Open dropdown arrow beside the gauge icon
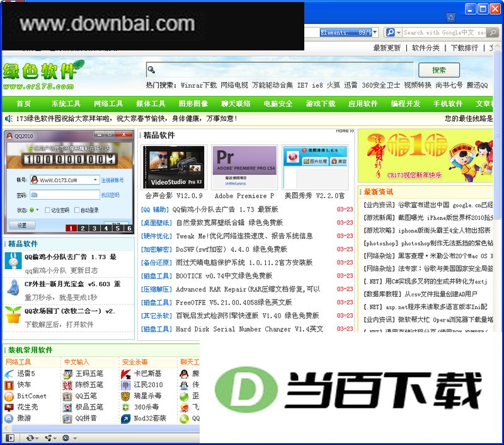 74,438
